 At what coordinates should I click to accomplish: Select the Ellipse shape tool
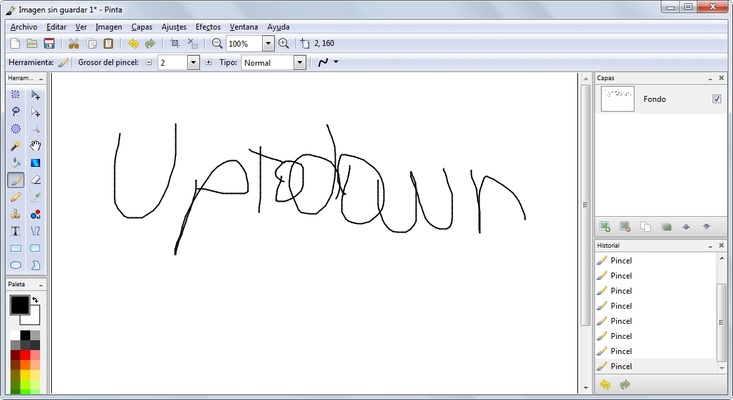[15, 265]
